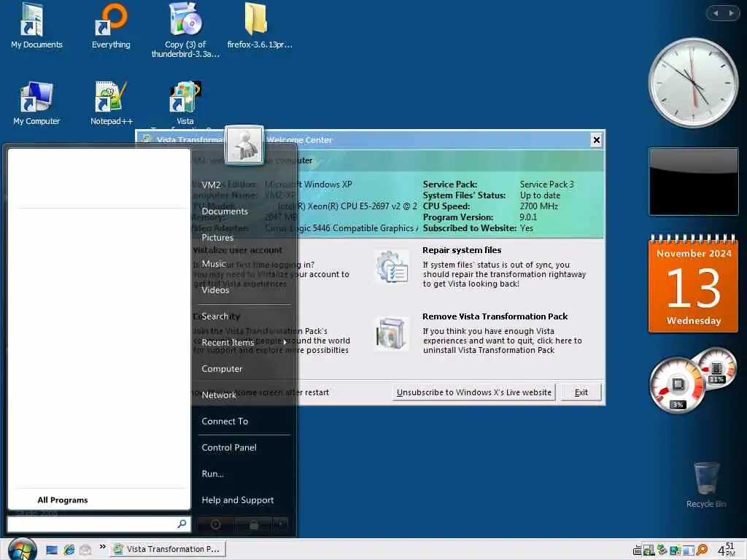Launch Internet Explorer from quick launch

pos(69,550)
